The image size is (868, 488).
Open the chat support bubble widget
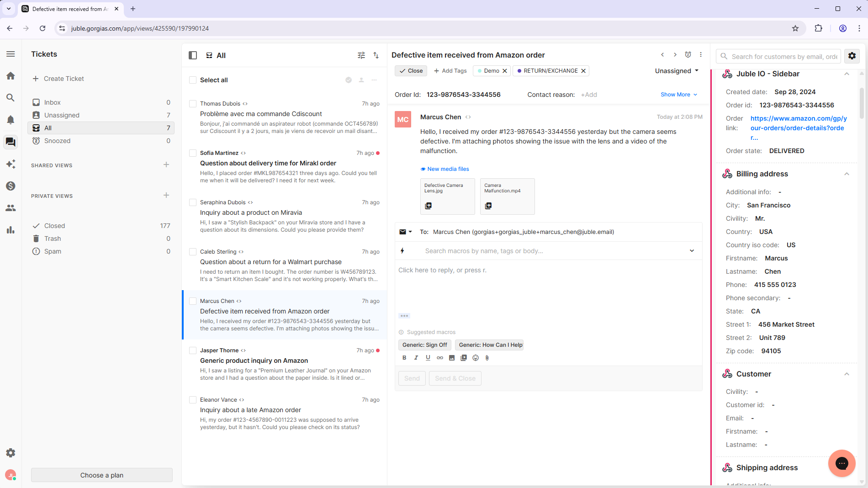[842, 463]
